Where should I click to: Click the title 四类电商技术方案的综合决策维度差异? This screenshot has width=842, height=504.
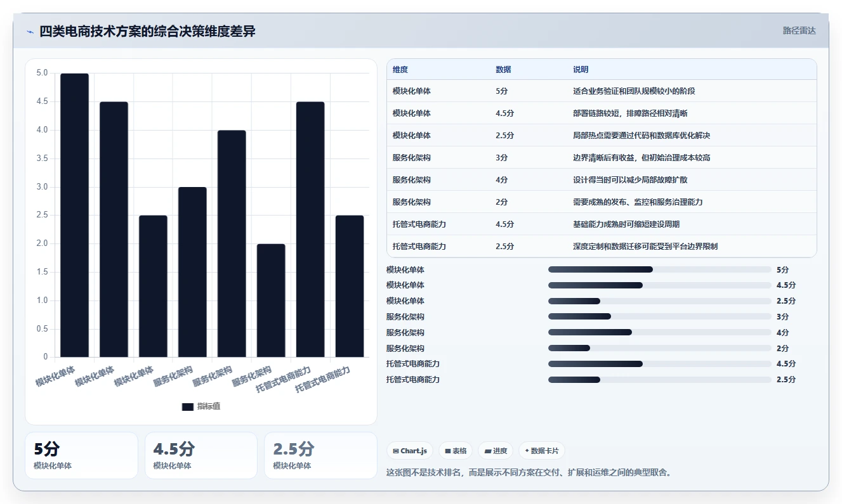click(x=147, y=31)
